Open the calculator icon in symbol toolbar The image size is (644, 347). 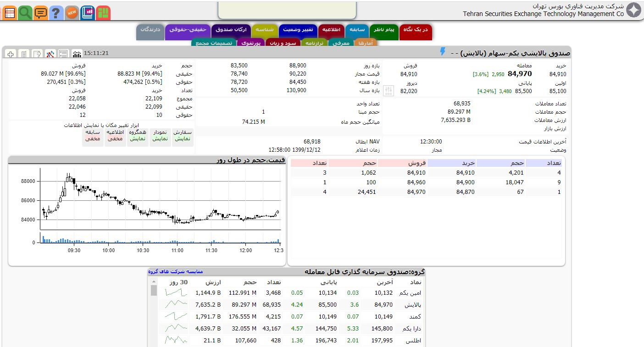(24, 54)
